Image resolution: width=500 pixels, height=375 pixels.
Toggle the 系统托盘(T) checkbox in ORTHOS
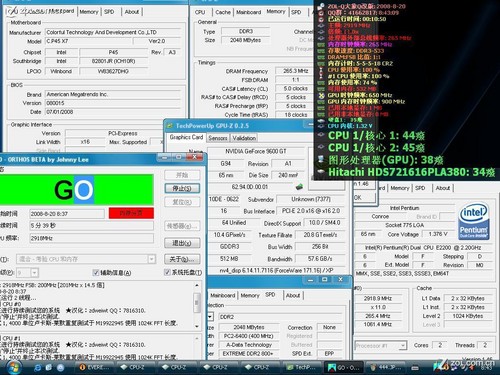click(x=167, y=272)
